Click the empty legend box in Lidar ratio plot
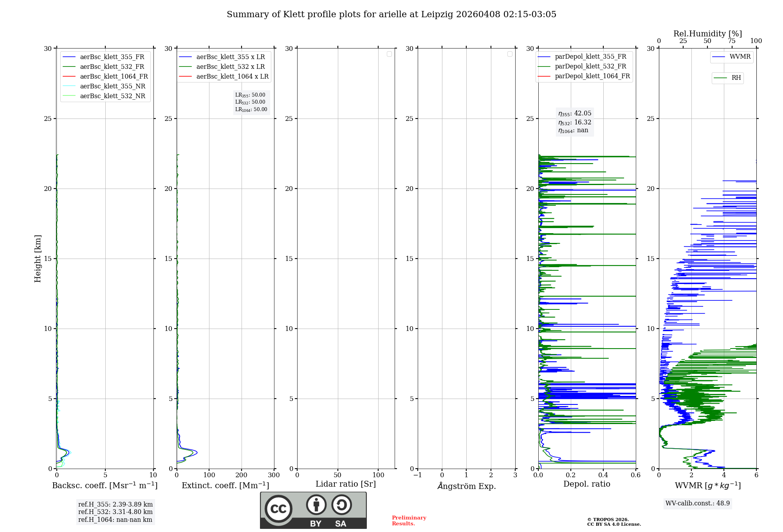Image resolution: width=783 pixels, height=532 pixels. point(389,54)
